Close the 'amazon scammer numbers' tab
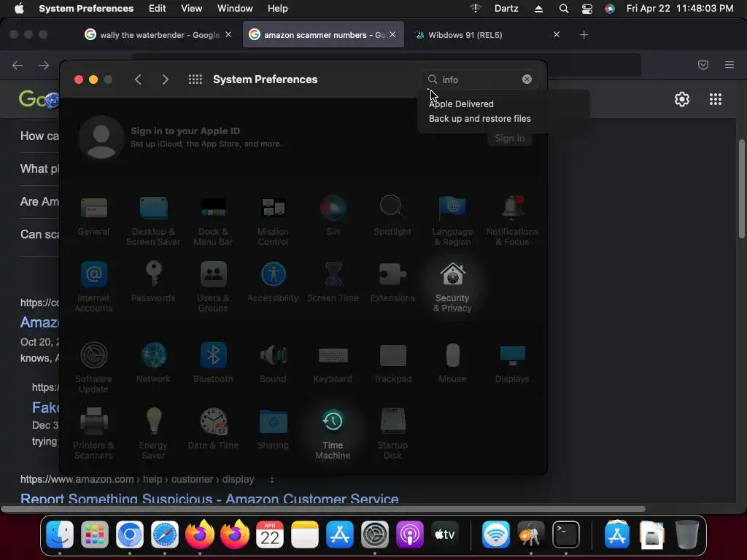The height and width of the screenshot is (560, 747). click(x=392, y=34)
